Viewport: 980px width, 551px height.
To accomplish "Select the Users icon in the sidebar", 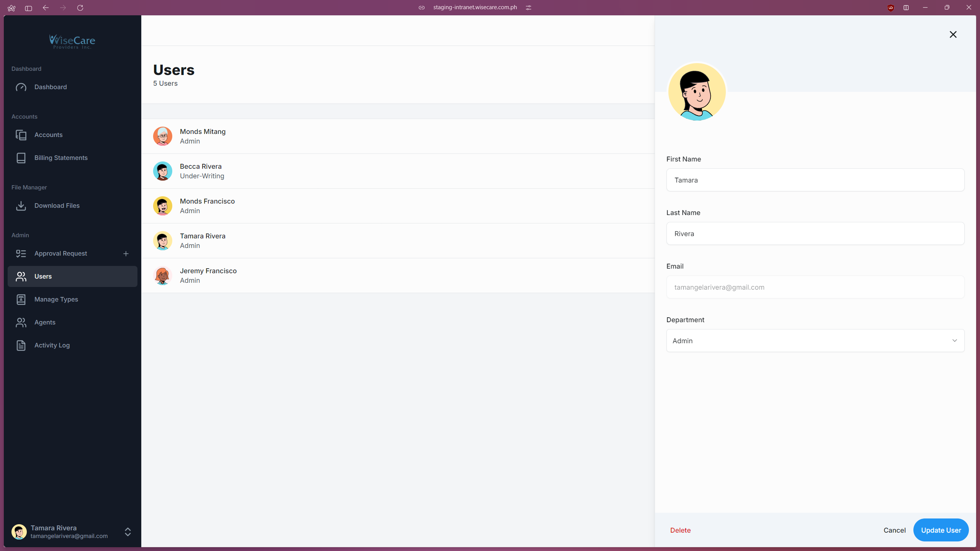I will [x=21, y=276].
